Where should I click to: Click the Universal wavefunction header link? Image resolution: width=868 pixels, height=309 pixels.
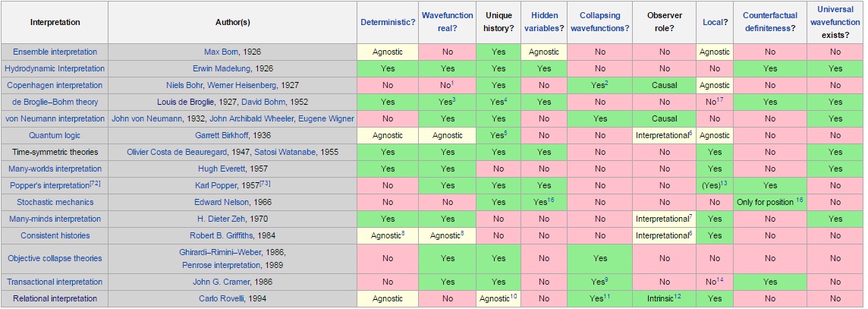coord(835,15)
